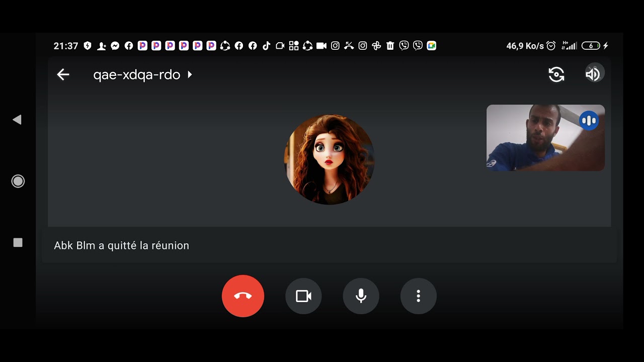This screenshot has height=362, width=644.
Task: Tap the Android back triangle navigation button
Action: pyautogui.click(x=17, y=120)
